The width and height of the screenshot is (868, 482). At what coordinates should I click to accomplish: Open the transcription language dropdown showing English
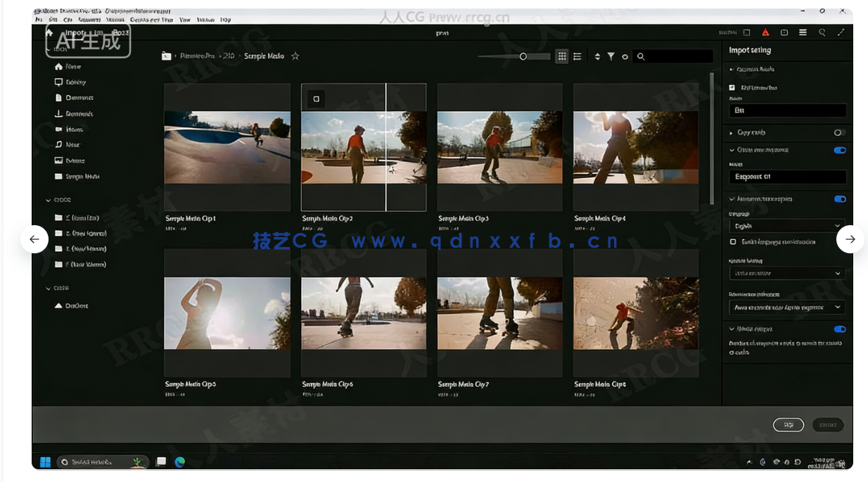coord(787,225)
